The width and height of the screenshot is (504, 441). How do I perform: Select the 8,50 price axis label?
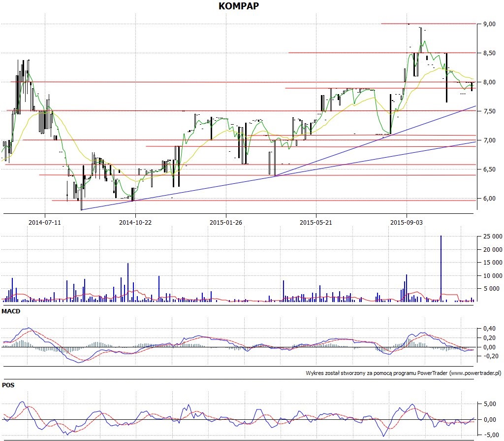(489, 53)
